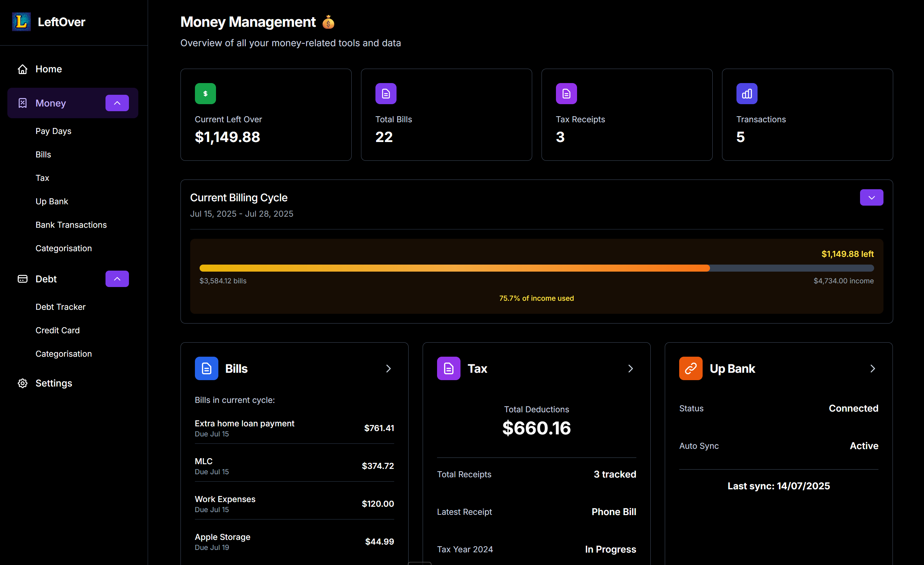Collapse the Money section in sidebar
Image resolution: width=924 pixels, height=565 pixels.
pos(117,103)
